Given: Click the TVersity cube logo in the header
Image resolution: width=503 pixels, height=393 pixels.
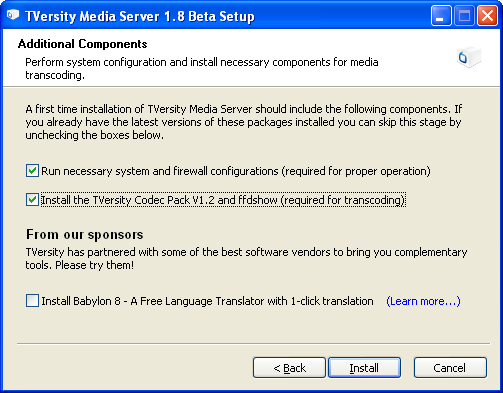Looking at the screenshot, I should (469, 57).
